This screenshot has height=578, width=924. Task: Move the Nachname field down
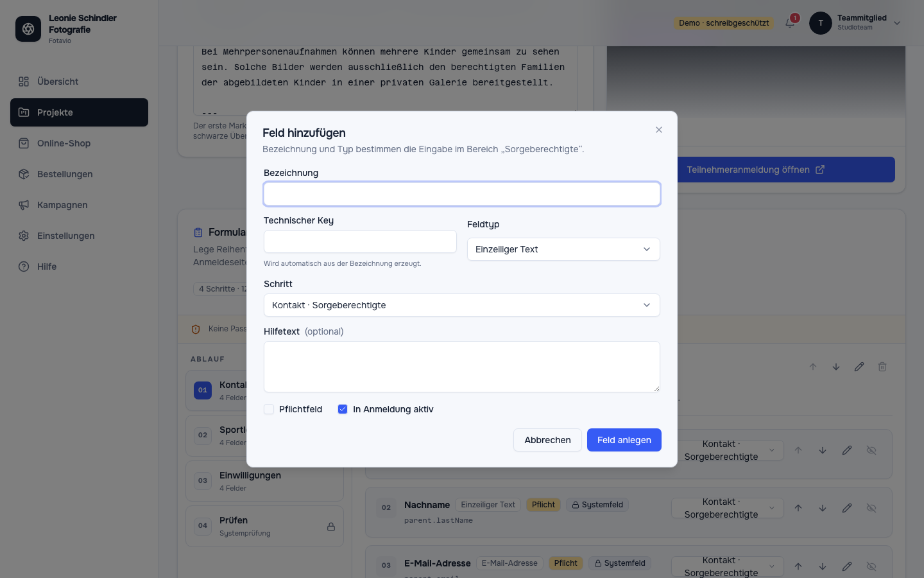click(x=823, y=508)
